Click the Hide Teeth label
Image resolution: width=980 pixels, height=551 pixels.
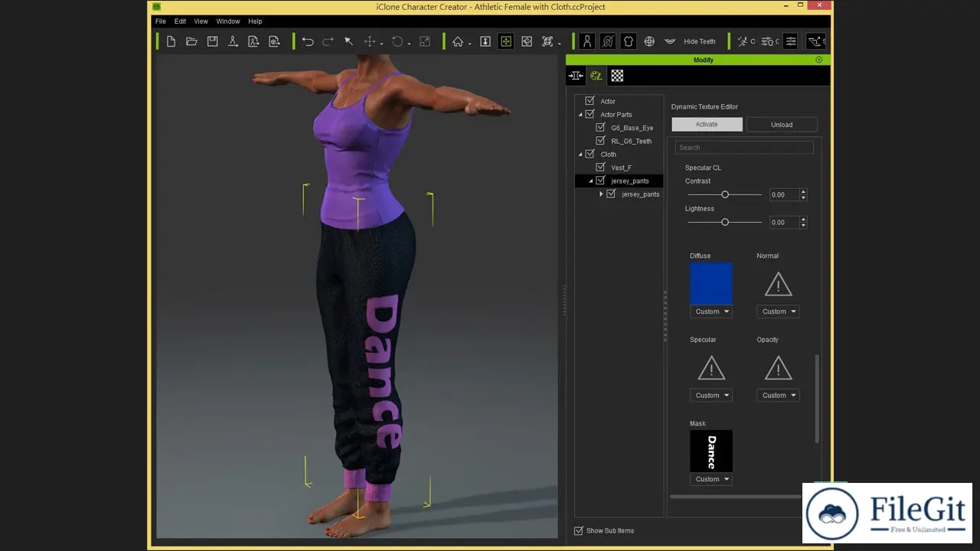pyautogui.click(x=700, y=41)
